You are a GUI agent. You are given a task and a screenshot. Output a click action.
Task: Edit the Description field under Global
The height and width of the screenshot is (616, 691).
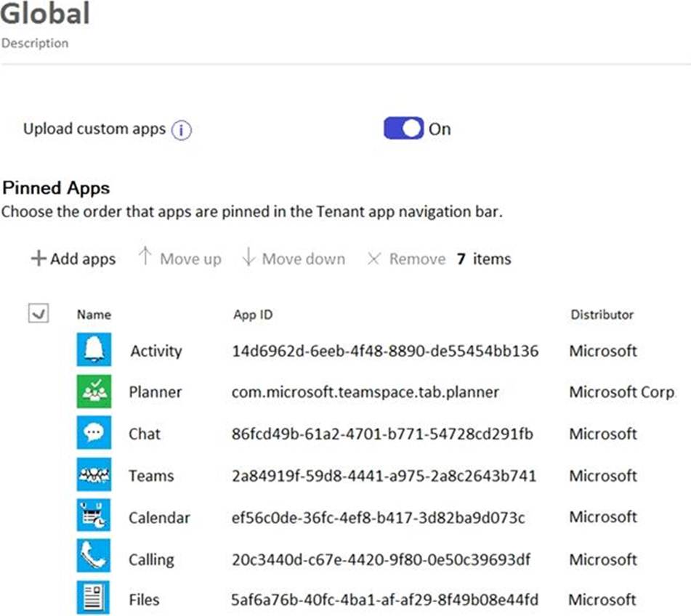[35, 44]
